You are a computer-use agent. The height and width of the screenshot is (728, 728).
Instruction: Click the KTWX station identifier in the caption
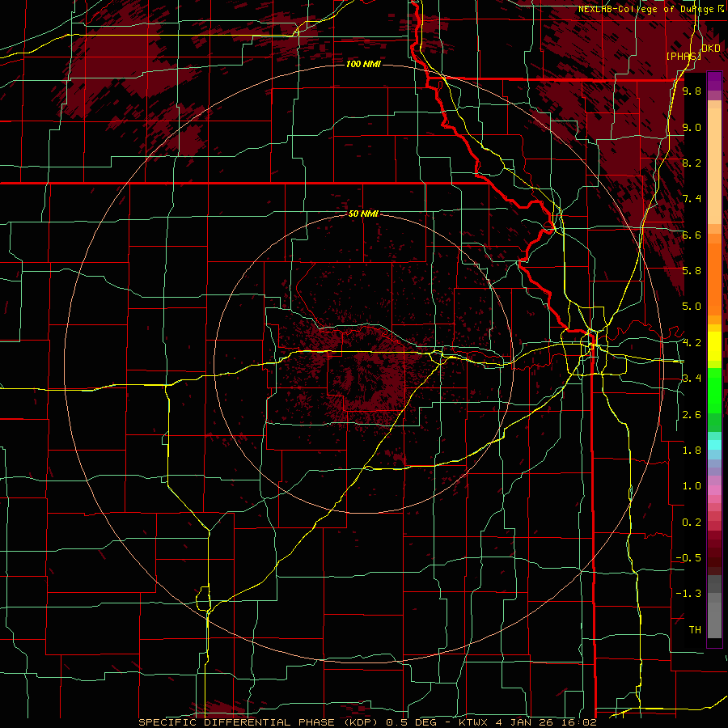[x=472, y=722]
